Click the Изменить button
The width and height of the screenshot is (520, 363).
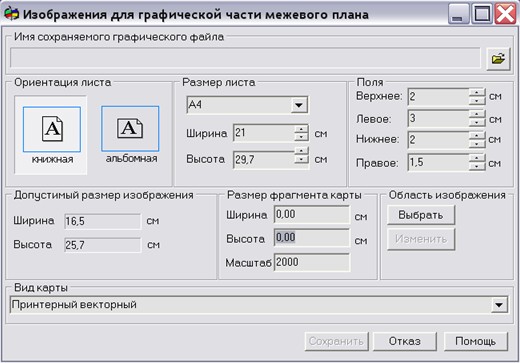[x=421, y=239]
